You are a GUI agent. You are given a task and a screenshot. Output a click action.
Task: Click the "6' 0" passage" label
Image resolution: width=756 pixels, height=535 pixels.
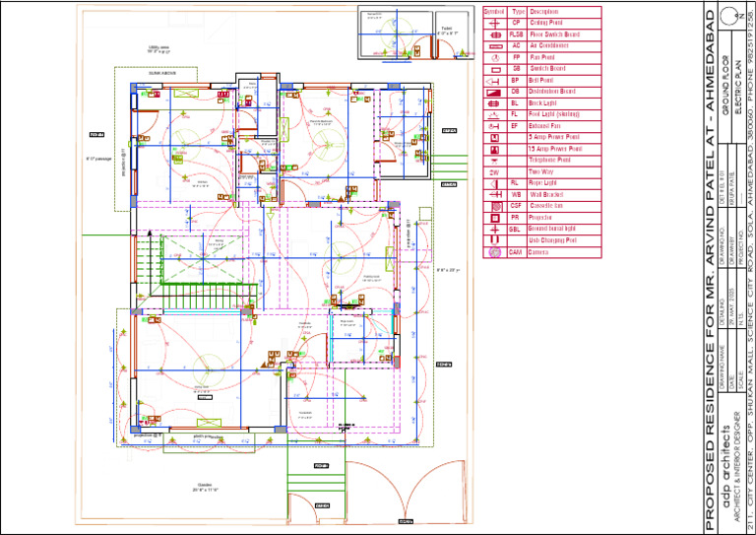[98, 159]
